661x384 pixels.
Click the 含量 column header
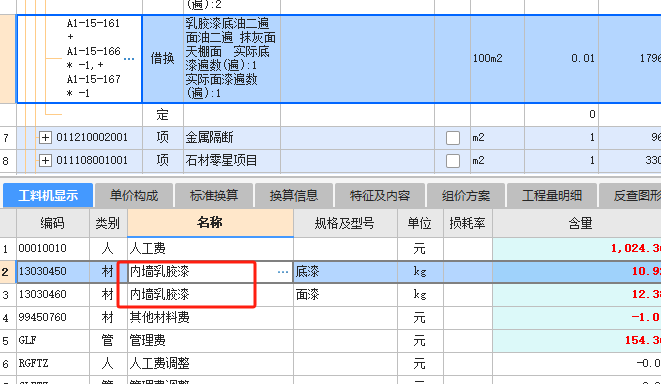click(x=577, y=223)
